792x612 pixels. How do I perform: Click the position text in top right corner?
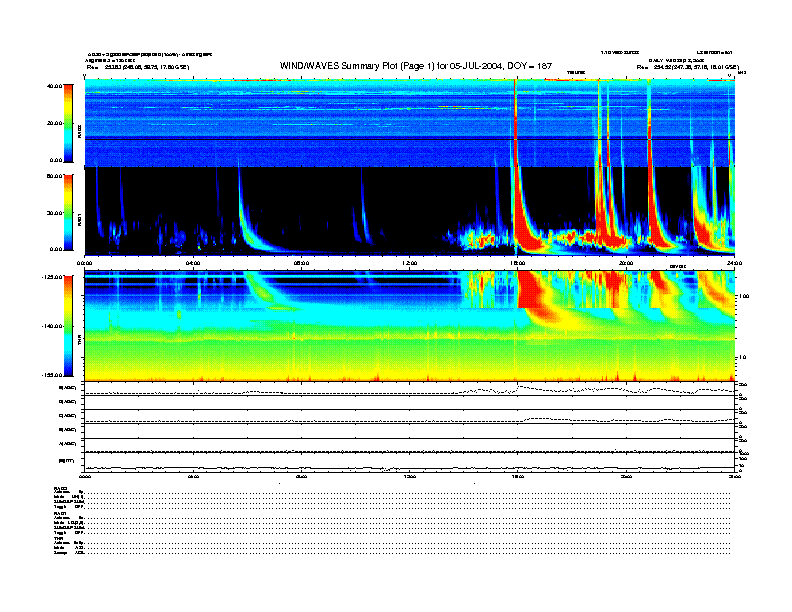coord(687,67)
